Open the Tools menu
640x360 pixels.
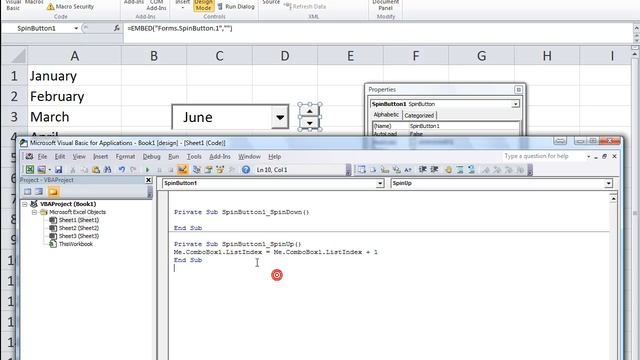point(194,156)
